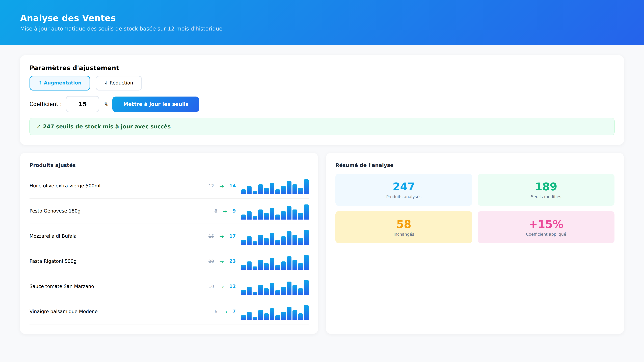Click the Coefficient percentage input field

tap(83, 104)
